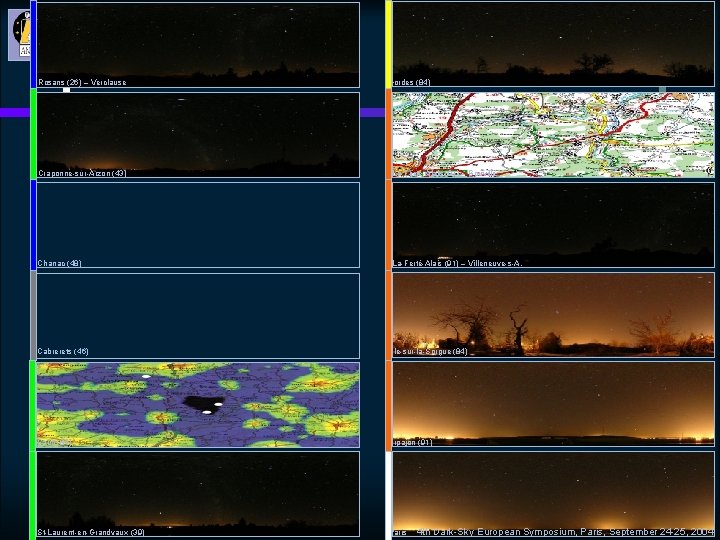
Task: Click the gray colour bar beside Cabrerets (46)
Action: [33, 315]
